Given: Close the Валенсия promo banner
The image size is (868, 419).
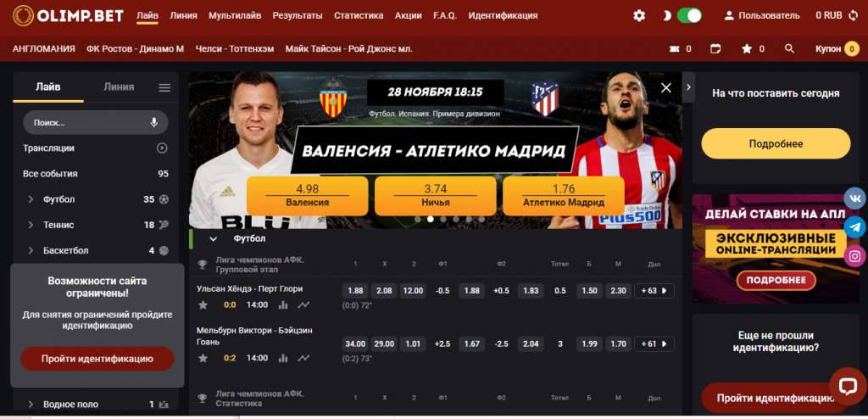Looking at the screenshot, I should [x=666, y=87].
